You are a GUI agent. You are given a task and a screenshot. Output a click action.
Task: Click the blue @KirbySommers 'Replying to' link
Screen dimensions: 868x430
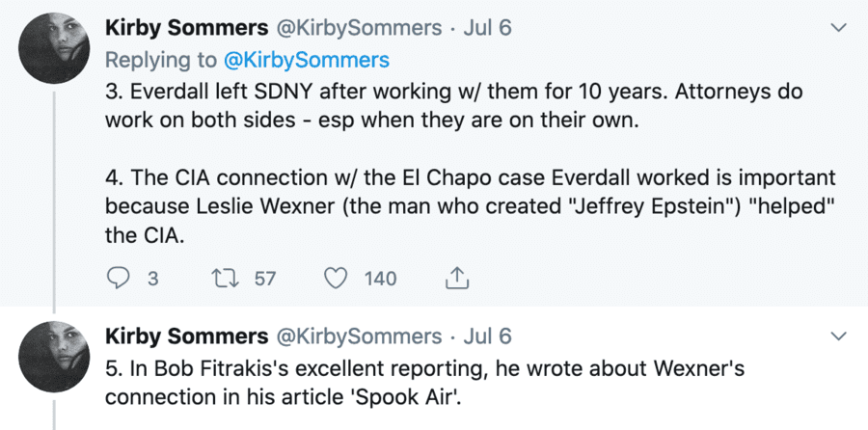click(306, 60)
